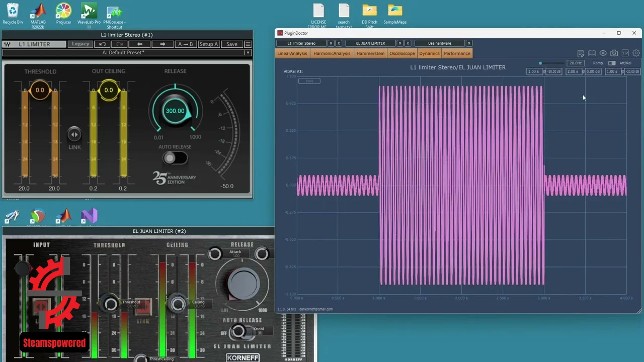
Task: Click El Juan Threshold fader knob
Action: pyautogui.click(x=111, y=304)
